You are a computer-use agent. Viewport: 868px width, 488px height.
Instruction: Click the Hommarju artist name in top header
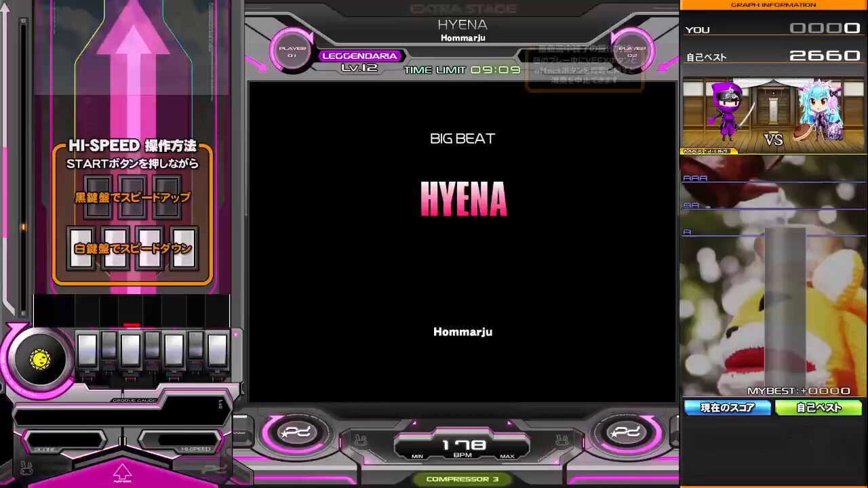coord(462,38)
